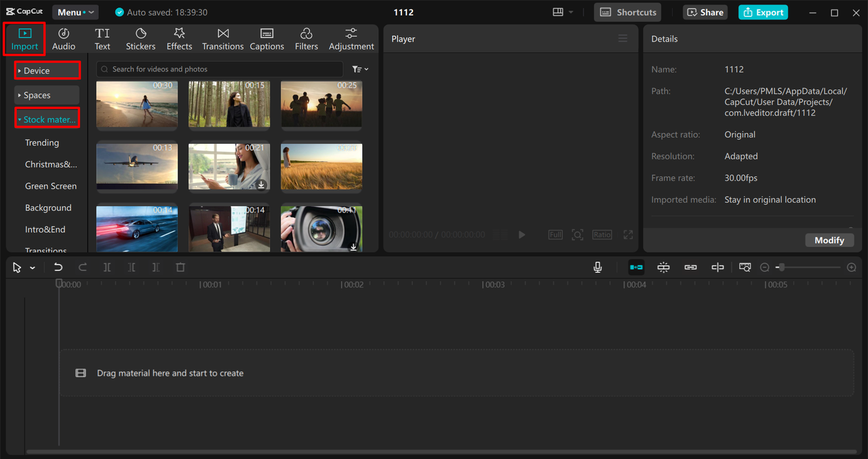The width and height of the screenshot is (868, 459).
Task: Open the Import tab
Action: pos(25,39)
